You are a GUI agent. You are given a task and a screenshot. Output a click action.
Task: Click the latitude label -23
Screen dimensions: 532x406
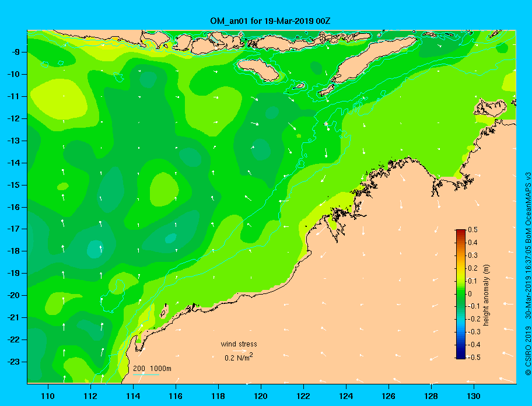(13, 362)
